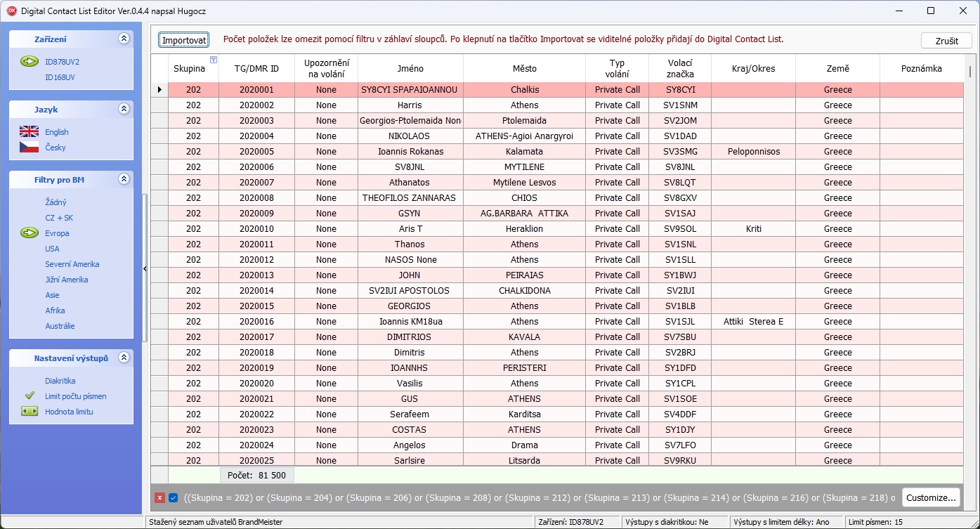Viewport: 980px width, 529px height.
Task: Choose the Jižní Amerika filter
Action: click(66, 279)
